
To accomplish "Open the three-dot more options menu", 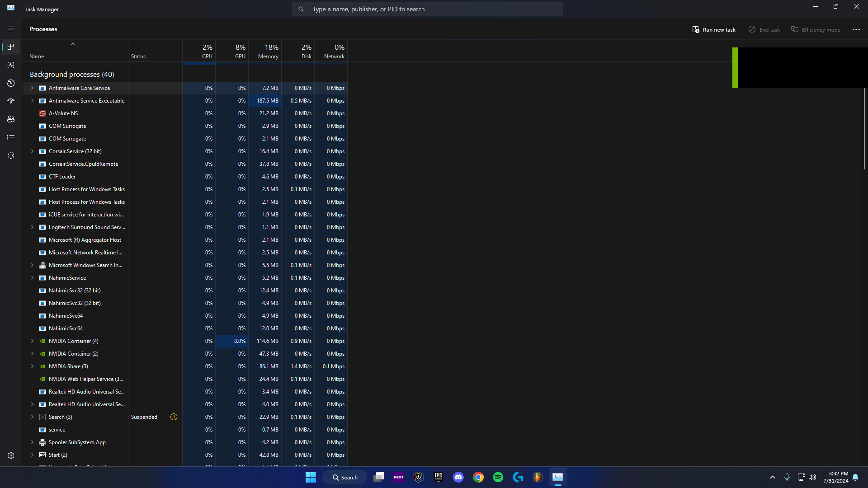I will pyautogui.click(x=856, y=29).
